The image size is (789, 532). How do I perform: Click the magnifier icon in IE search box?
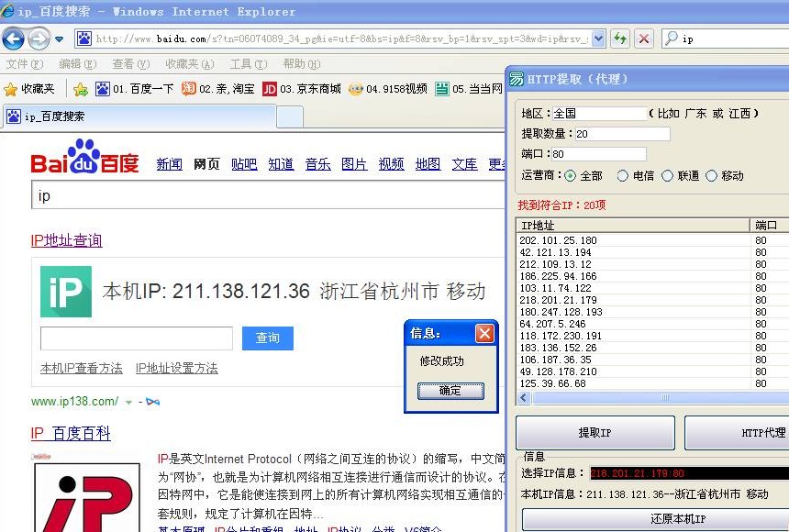[672, 39]
